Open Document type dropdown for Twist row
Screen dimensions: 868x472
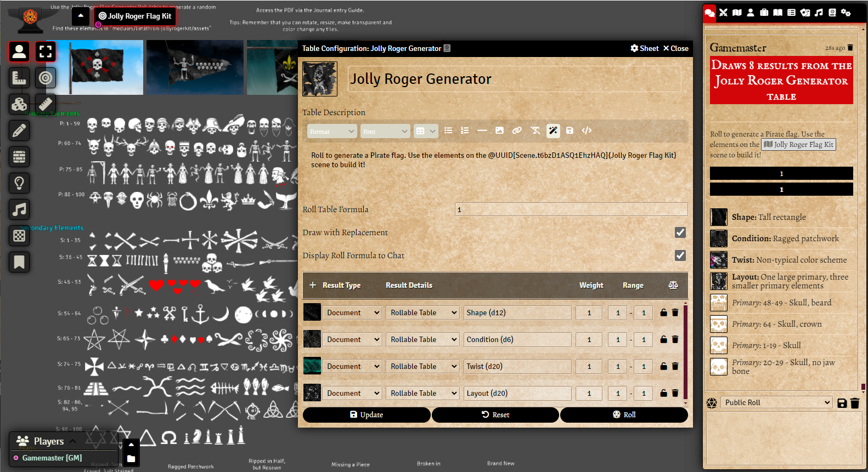point(353,366)
